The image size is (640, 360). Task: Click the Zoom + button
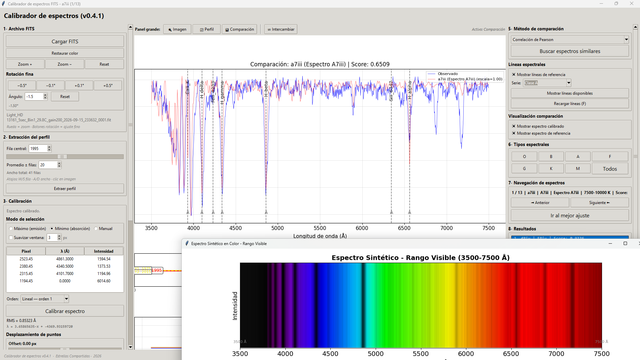(x=24, y=64)
